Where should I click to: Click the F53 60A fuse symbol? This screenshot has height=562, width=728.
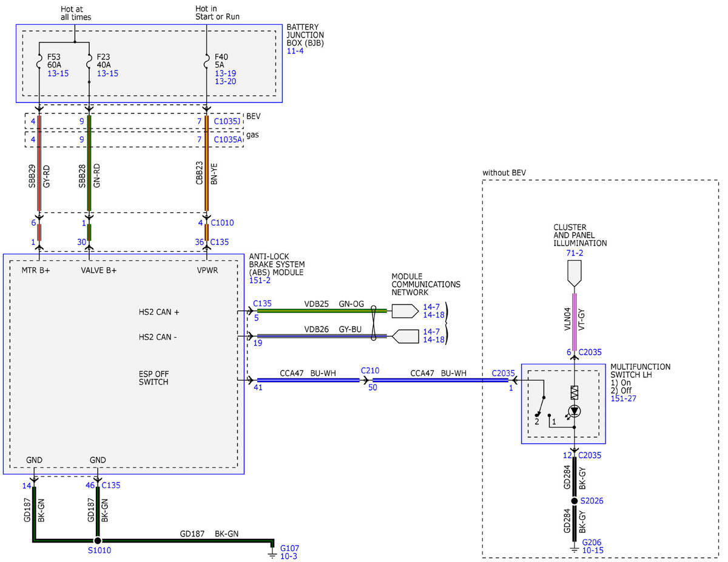(39, 61)
